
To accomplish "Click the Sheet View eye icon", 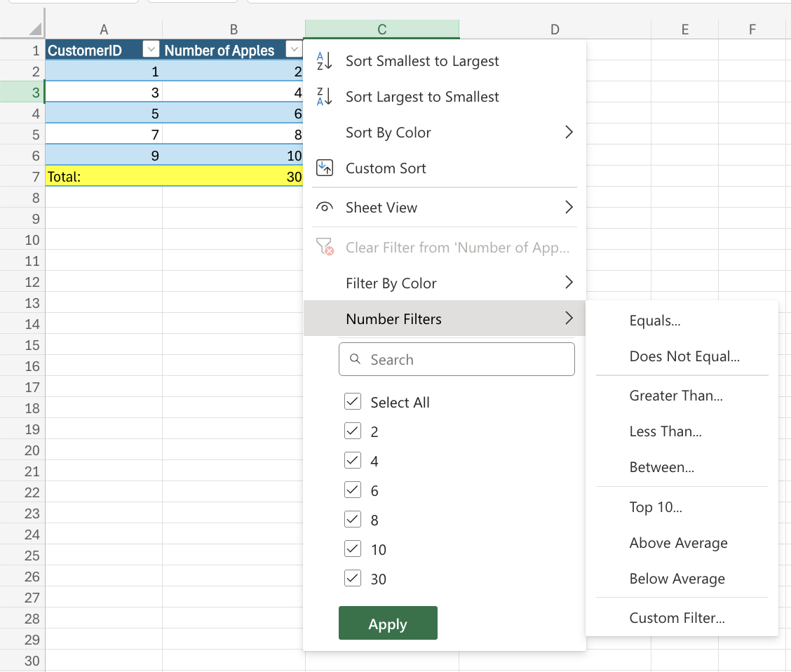I will coord(324,207).
